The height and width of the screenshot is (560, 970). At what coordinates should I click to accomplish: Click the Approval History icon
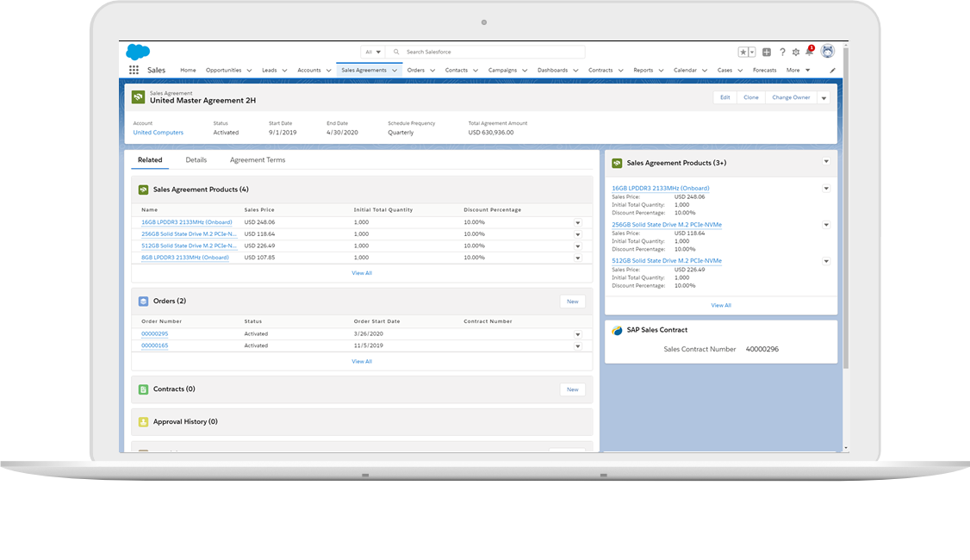click(144, 422)
